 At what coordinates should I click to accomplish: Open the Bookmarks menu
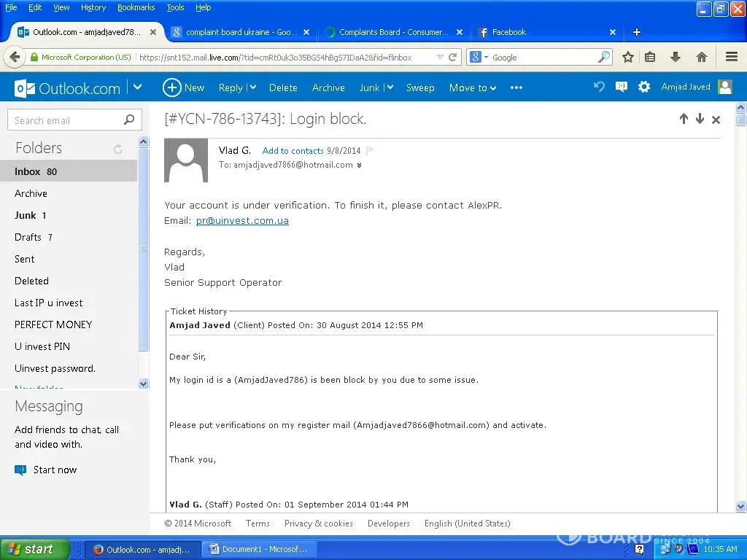(136, 7)
